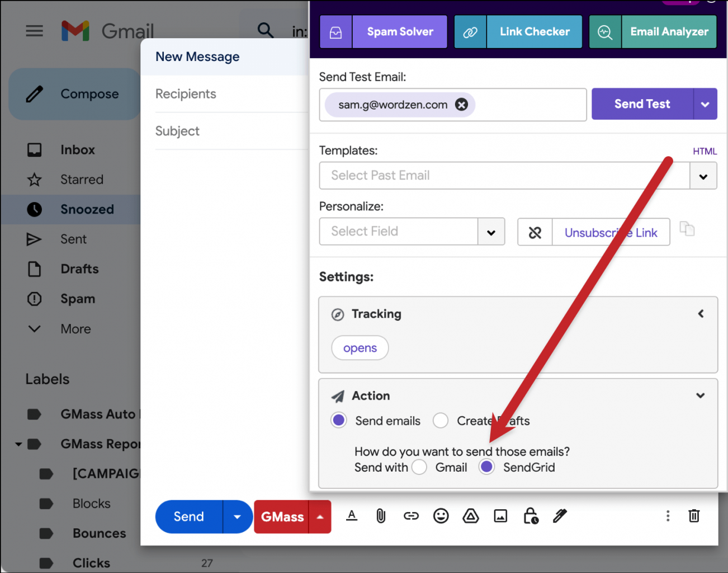Attach files with the paperclip icon
Screen dimensions: 728x573
[381, 516]
